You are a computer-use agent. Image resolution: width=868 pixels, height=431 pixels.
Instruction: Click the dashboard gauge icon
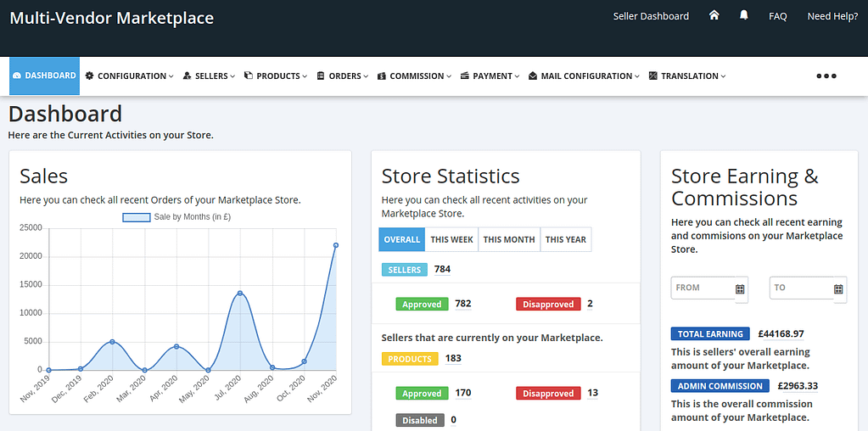click(x=17, y=76)
